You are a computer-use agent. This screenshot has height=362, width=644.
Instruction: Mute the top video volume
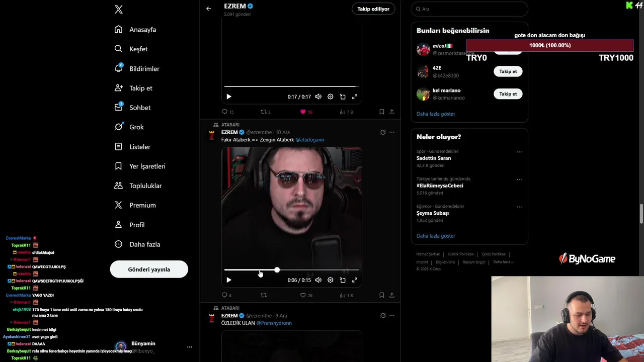coord(318,97)
